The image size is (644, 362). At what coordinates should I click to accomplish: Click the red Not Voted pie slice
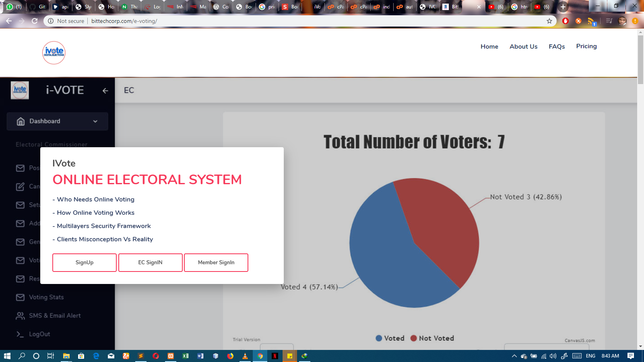pos(439,225)
